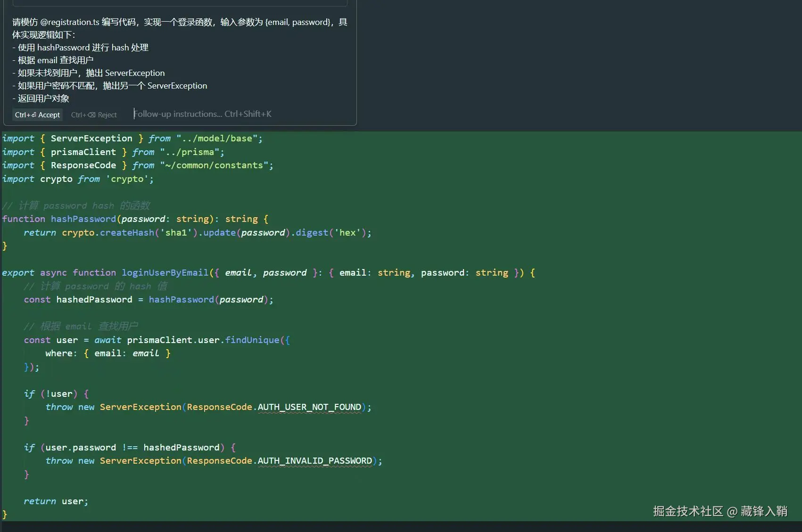Click the digest method call

click(x=312, y=232)
